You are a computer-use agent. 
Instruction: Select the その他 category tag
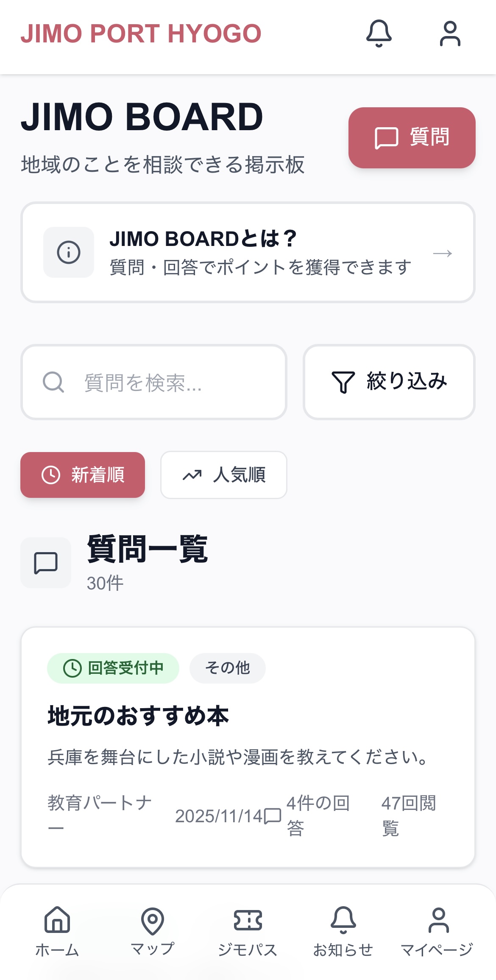coord(228,668)
